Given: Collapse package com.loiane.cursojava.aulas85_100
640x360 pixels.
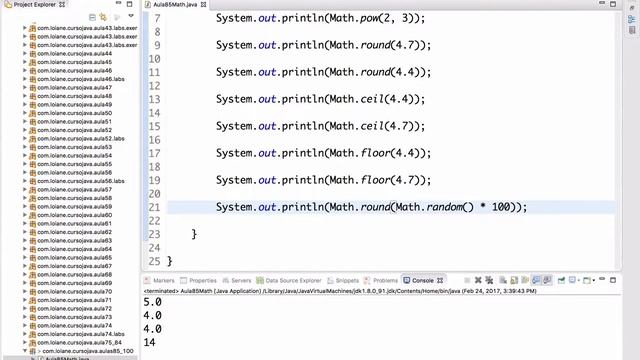Looking at the screenshot, I should (24, 351).
